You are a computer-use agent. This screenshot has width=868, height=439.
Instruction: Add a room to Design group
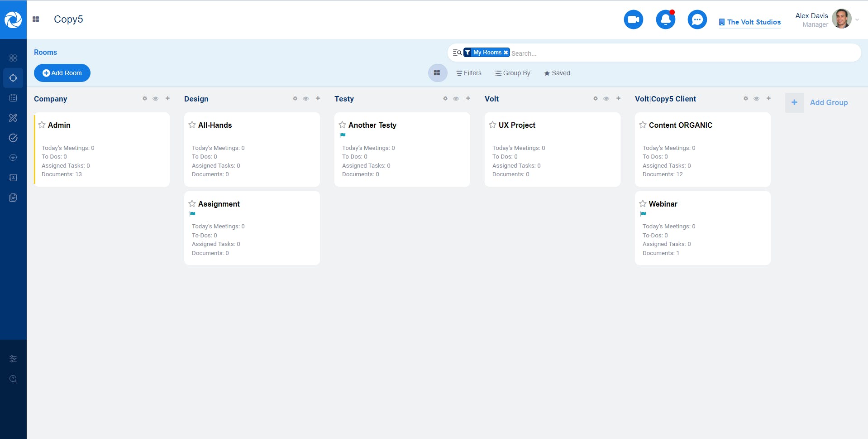click(x=318, y=98)
